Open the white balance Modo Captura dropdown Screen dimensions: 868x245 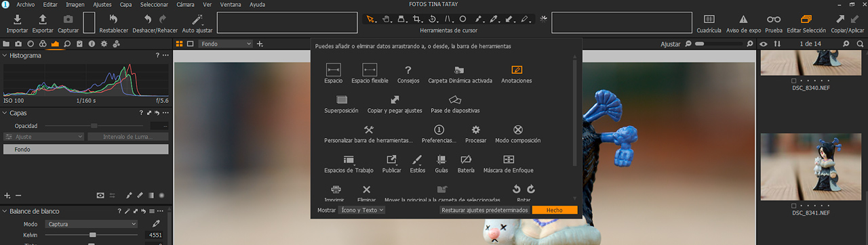[92, 224]
